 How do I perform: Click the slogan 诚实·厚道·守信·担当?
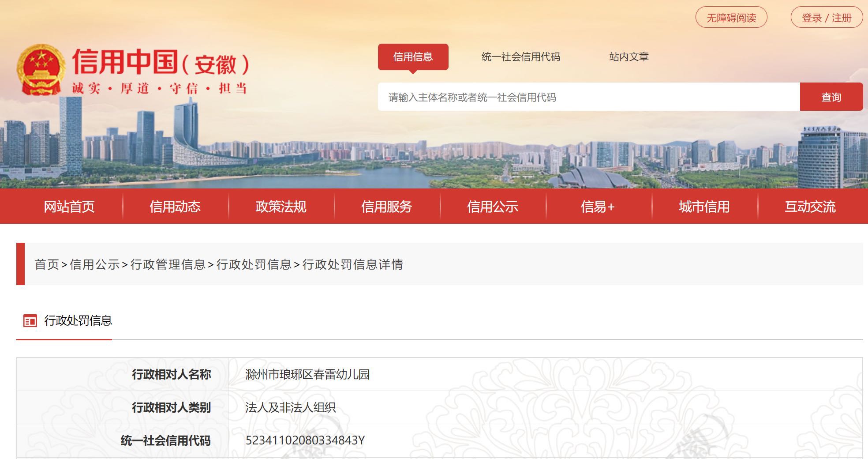tap(159, 88)
